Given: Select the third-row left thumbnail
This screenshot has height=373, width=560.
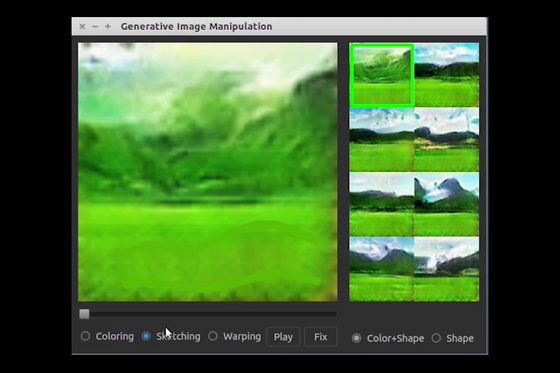Looking at the screenshot, I should pyautogui.click(x=382, y=204).
